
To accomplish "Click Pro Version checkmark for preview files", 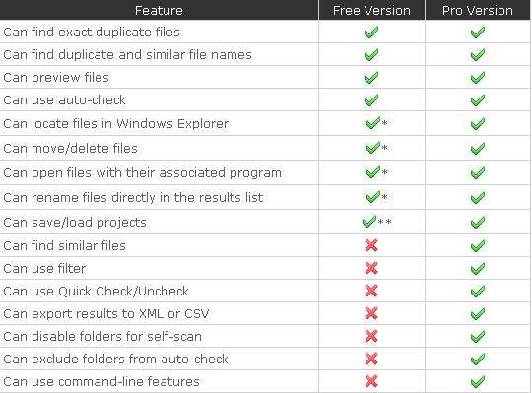I will [478, 78].
